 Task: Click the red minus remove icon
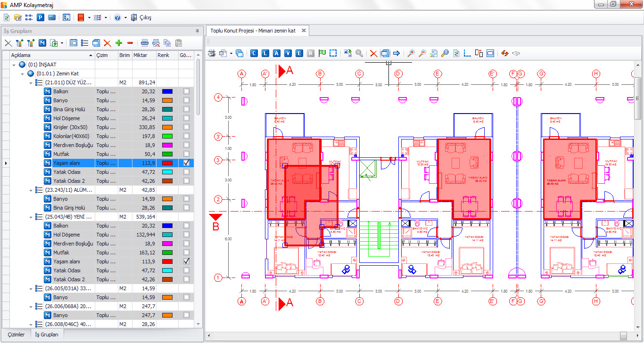tap(130, 43)
